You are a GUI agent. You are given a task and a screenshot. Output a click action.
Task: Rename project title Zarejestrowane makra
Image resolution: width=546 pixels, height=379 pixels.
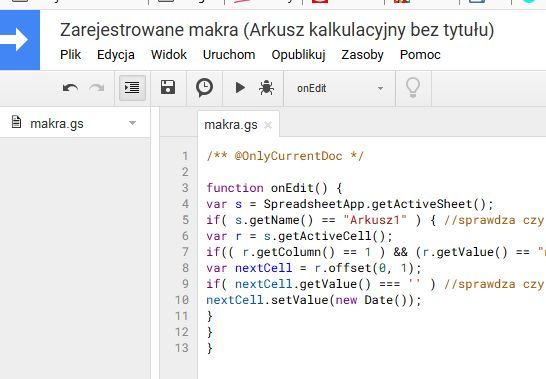[x=277, y=30]
